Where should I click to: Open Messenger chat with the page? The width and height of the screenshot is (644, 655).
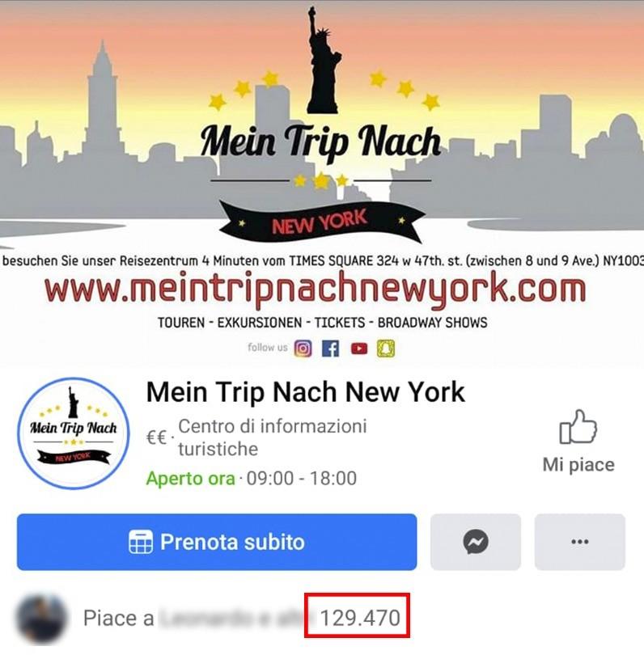point(476,542)
